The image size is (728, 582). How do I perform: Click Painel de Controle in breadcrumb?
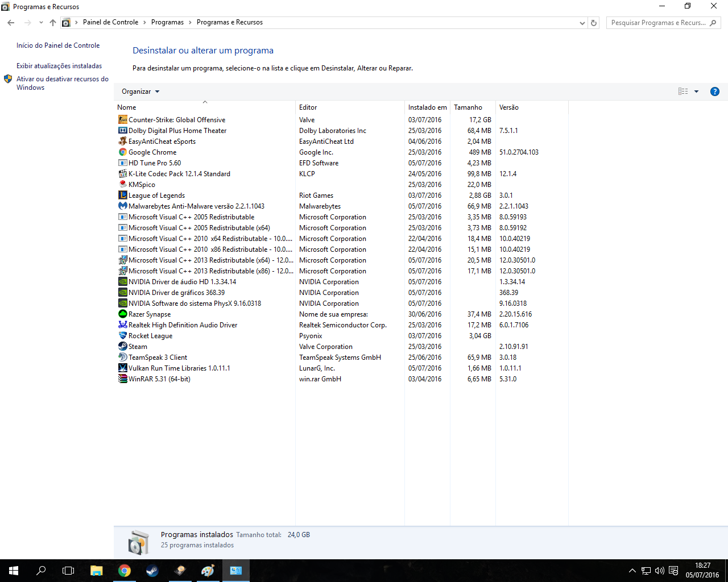[110, 23]
